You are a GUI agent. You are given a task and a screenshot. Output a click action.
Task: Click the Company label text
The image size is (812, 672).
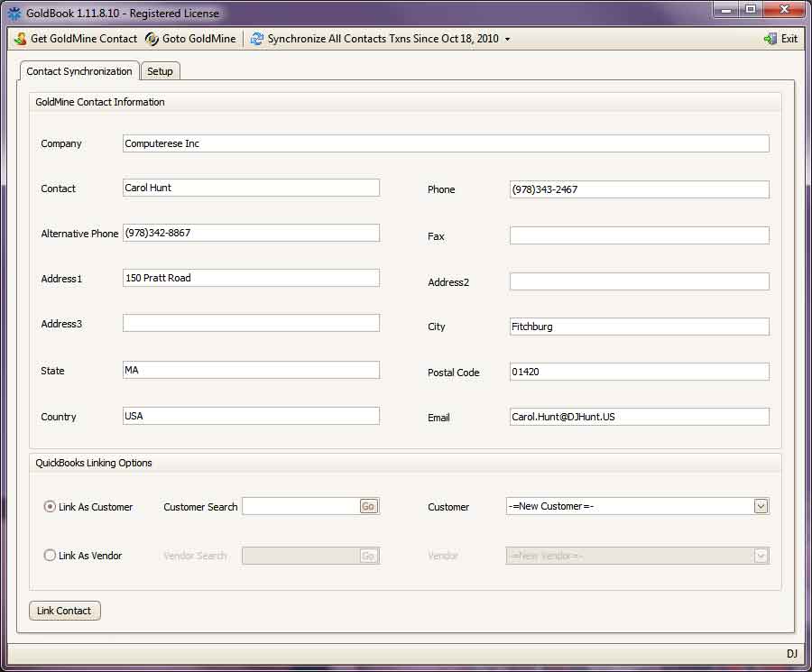click(x=61, y=144)
